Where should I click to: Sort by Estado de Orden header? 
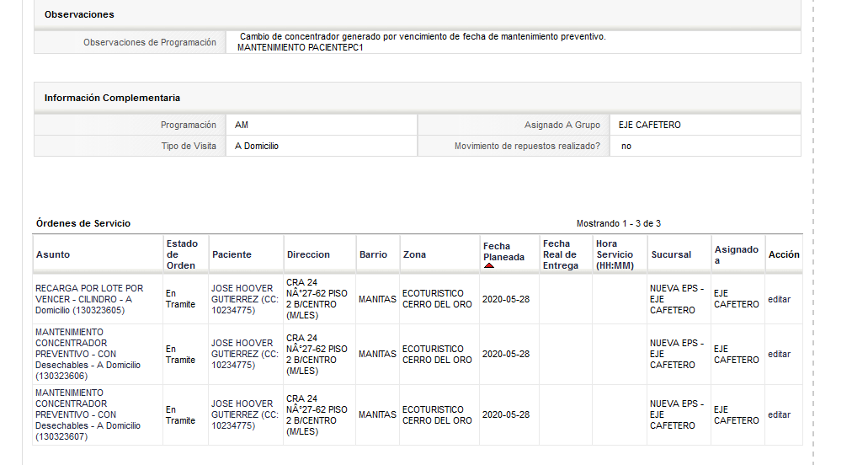(x=182, y=254)
